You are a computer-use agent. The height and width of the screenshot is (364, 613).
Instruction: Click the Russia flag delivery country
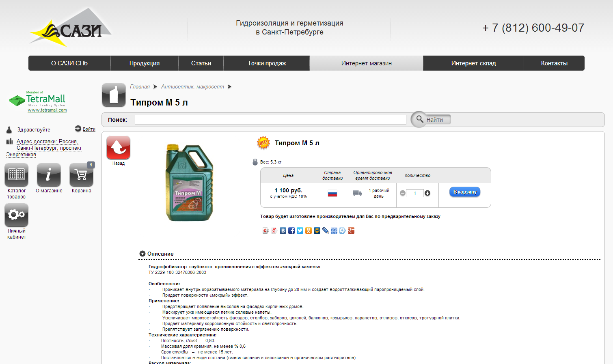click(332, 193)
